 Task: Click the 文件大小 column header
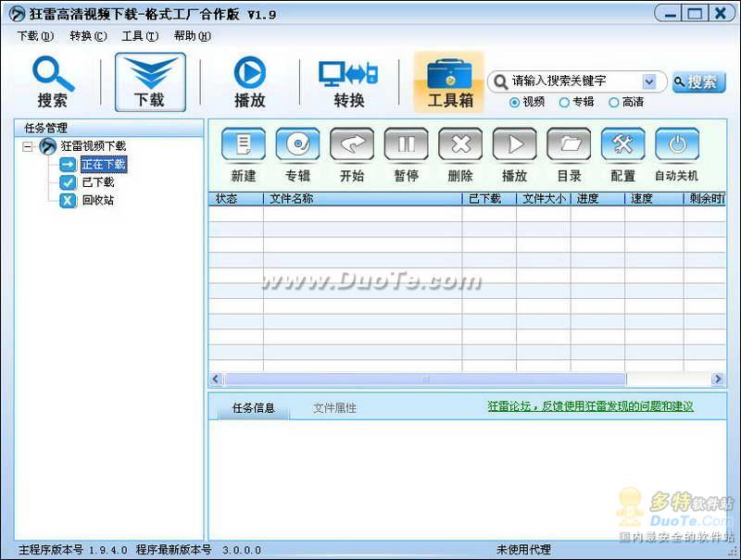point(544,199)
